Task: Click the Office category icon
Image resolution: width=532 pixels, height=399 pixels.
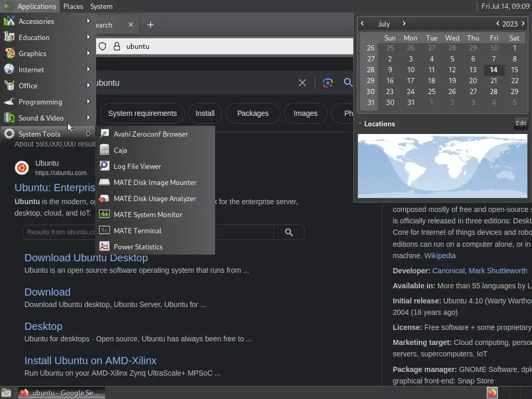Action: tap(9, 86)
